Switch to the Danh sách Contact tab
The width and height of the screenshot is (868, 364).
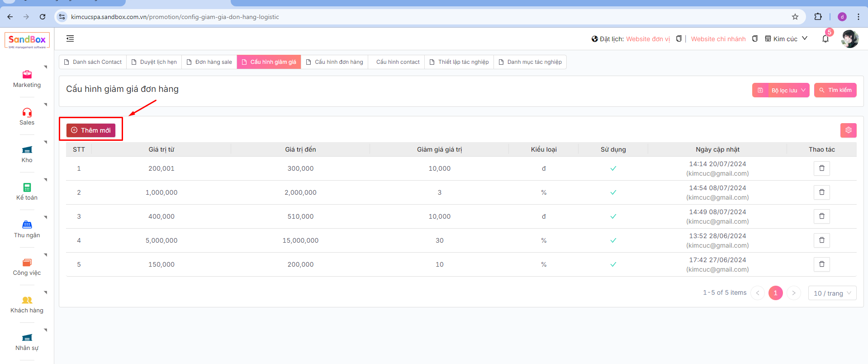pyautogui.click(x=93, y=62)
